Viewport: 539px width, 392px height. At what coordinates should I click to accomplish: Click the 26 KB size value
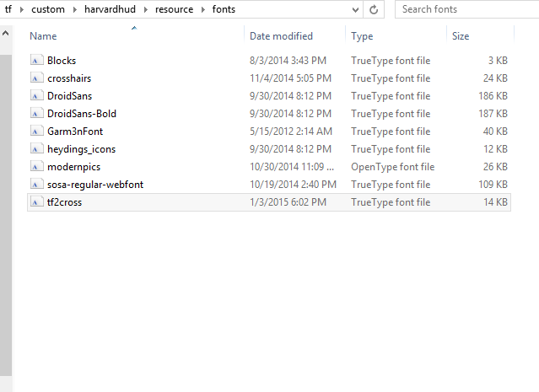tap(495, 167)
